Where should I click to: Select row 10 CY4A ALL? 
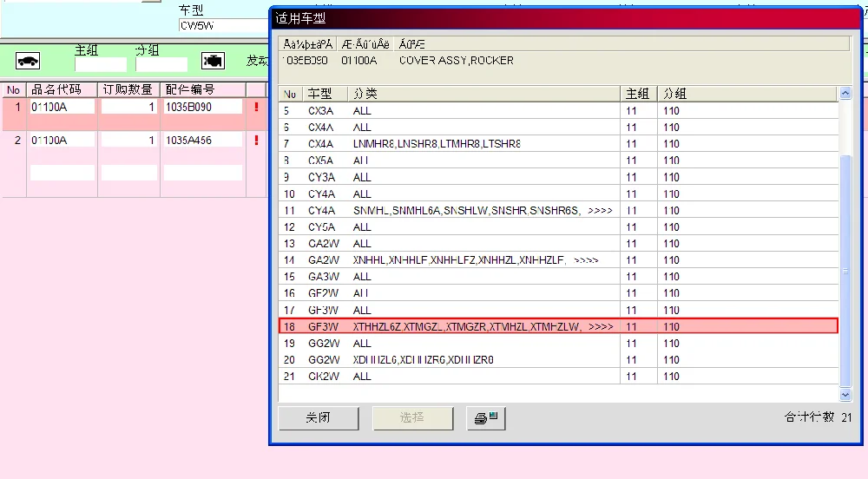(558, 194)
